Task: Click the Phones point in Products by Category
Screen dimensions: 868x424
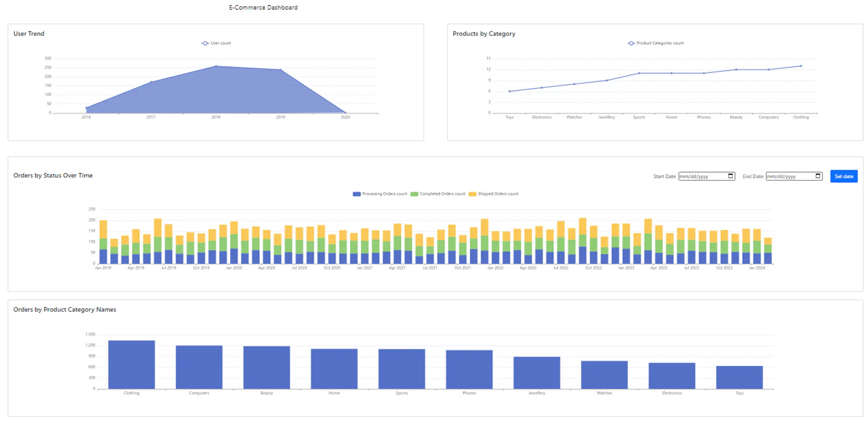Action: [x=704, y=73]
